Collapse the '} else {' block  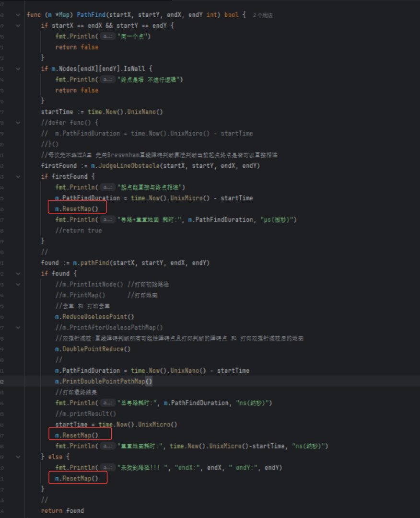click(x=18, y=457)
